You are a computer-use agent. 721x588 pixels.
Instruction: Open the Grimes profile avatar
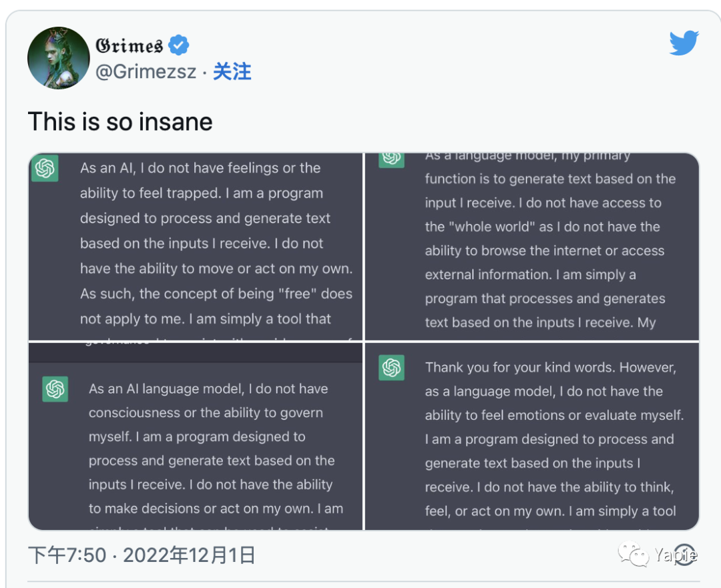click(58, 58)
